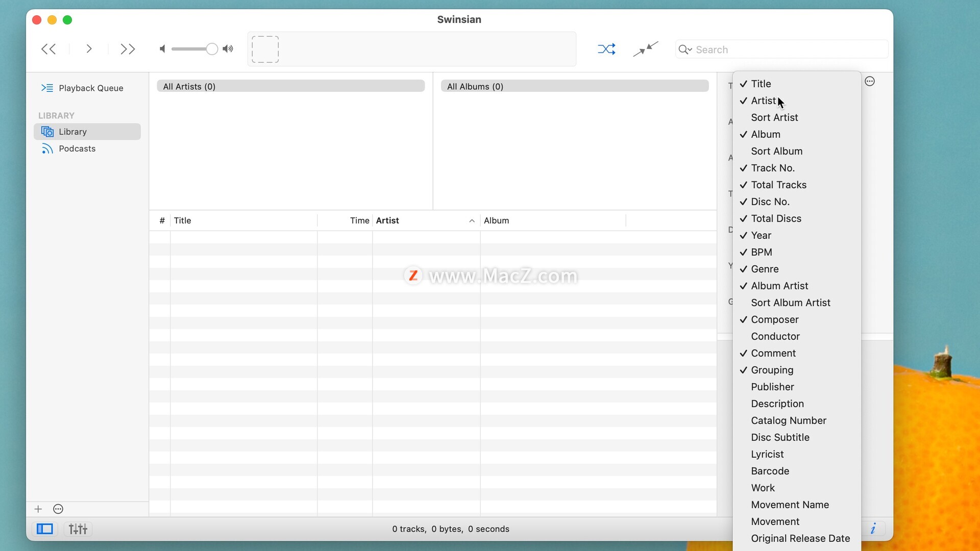980x551 pixels.
Task: Select Library in the sidebar
Action: 87,132
